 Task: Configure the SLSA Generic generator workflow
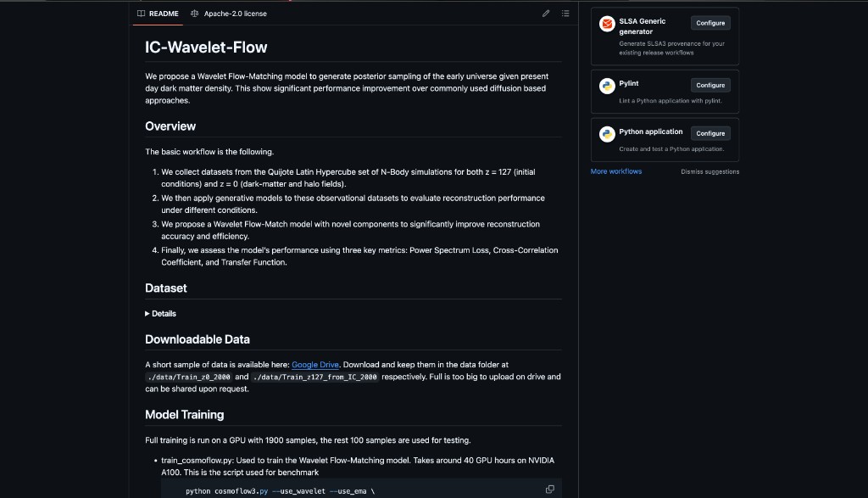[710, 23]
